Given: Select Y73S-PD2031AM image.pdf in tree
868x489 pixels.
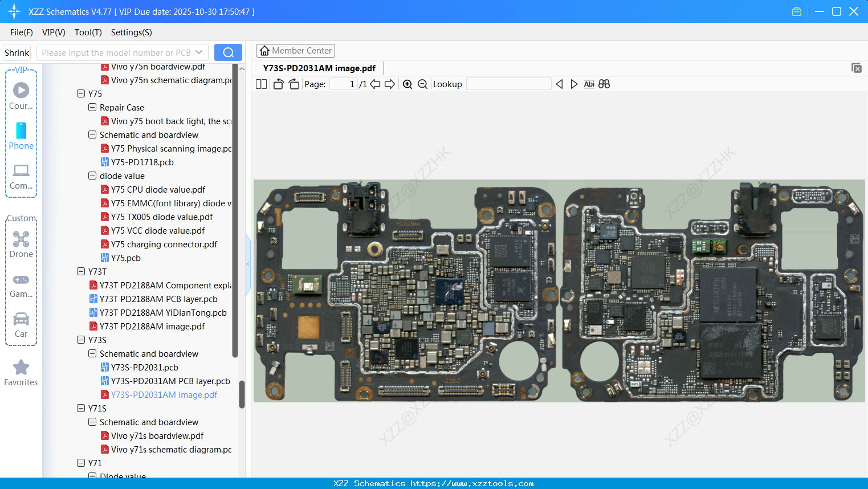Looking at the screenshot, I should tap(164, 394).
